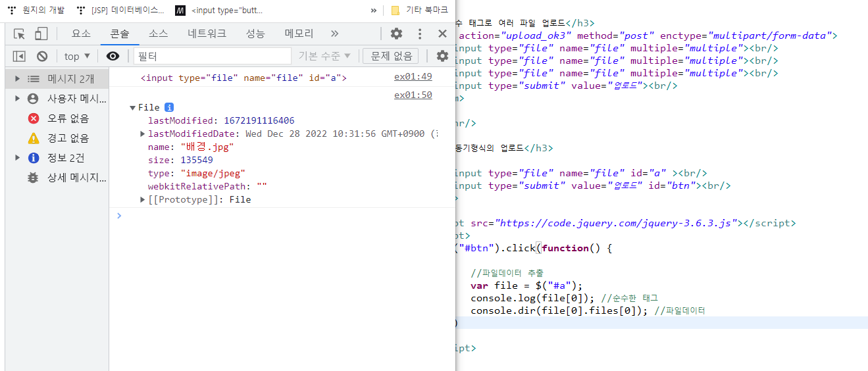Click the webkitRelativePath property line
This screenshot has width=868, height=371.
click(x=207, y=186)
